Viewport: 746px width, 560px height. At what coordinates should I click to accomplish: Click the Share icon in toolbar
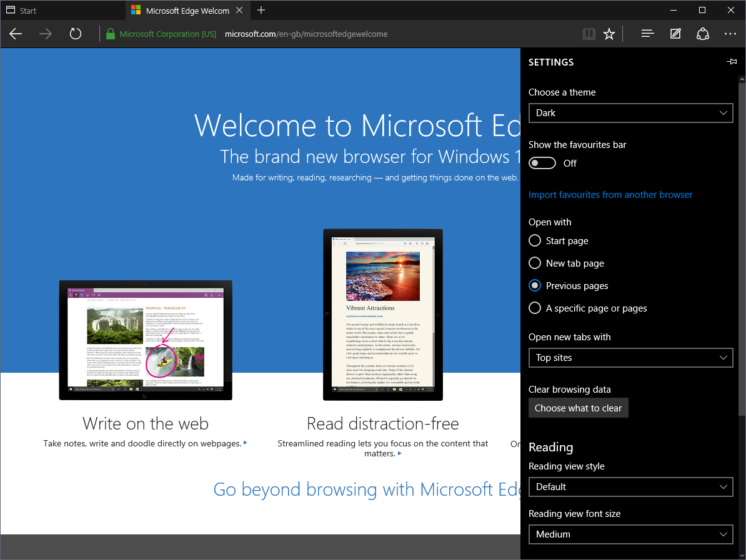pos(703,34)
